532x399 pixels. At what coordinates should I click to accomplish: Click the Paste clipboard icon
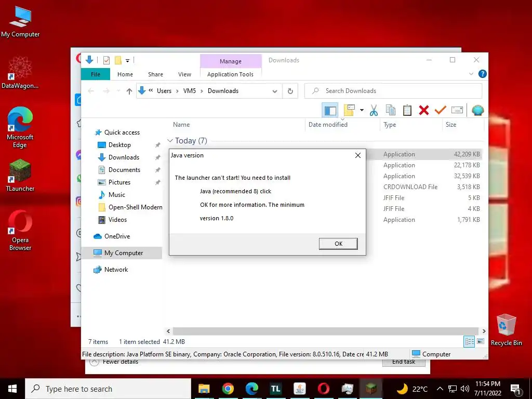[x=407, y=110]
